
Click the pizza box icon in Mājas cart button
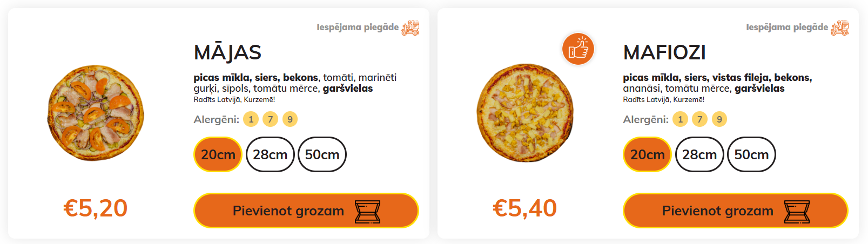367,211
